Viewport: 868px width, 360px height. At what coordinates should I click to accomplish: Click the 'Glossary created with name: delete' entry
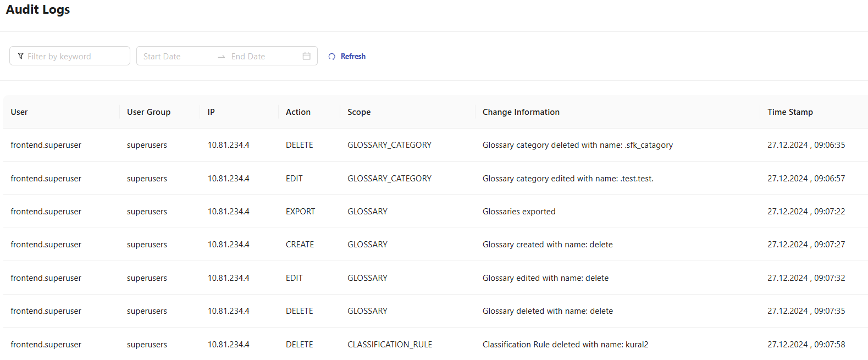point(548,245)
